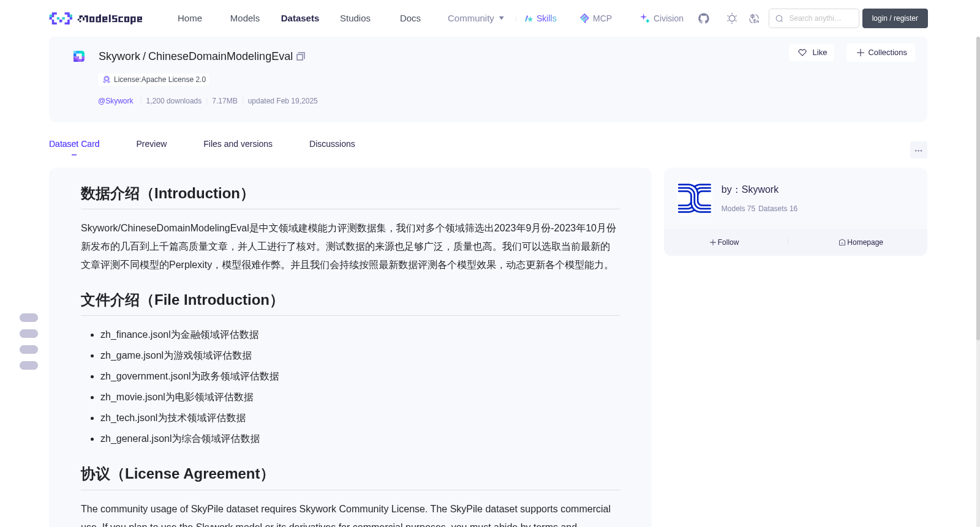Click the Datasets 16 count text
Screen dimensions: 980x527
(778, 209)
